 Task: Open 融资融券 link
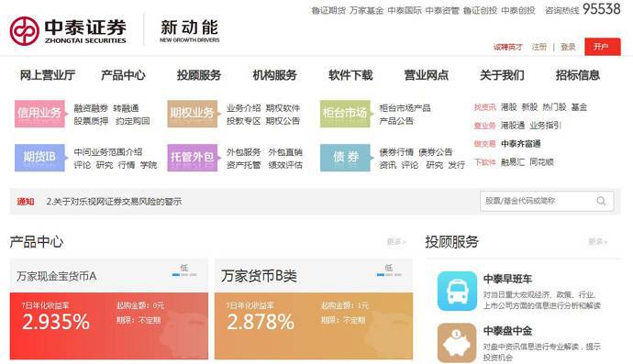point(91,108)
